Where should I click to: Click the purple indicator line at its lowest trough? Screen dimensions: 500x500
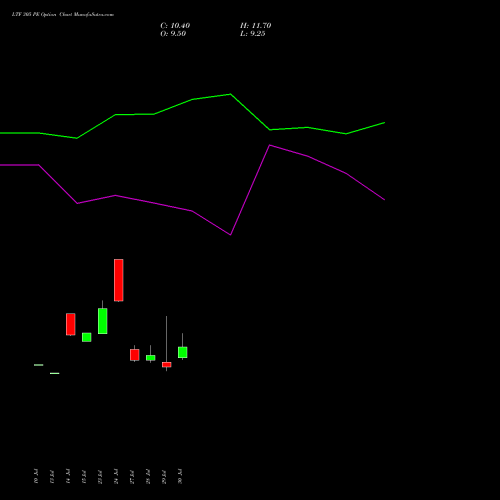[x=230, y=235]
